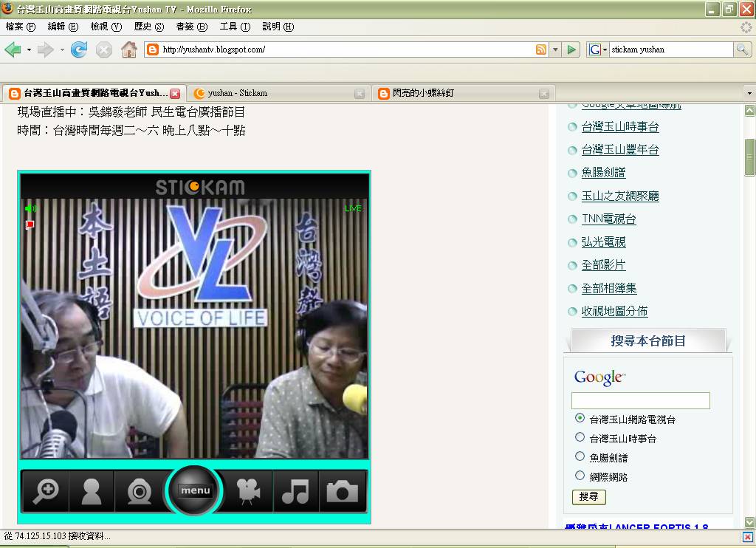
Task: Open the 全部相簿集 link
Action: point(609,289)
